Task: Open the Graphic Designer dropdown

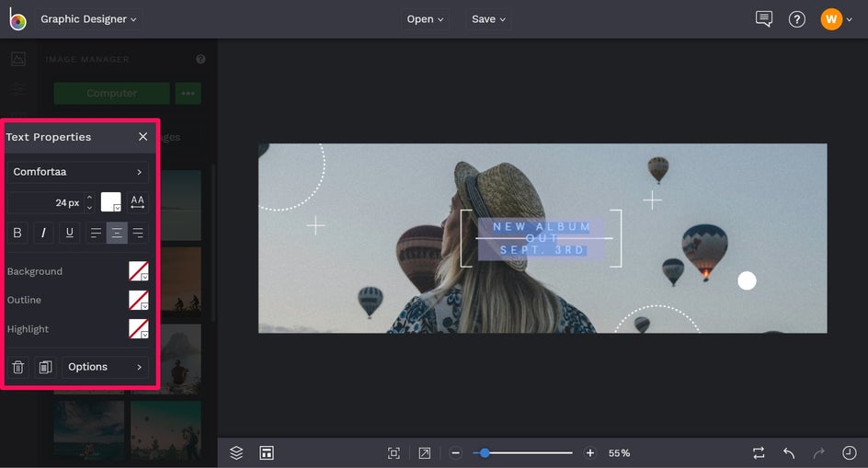Action: click(88, 19)
